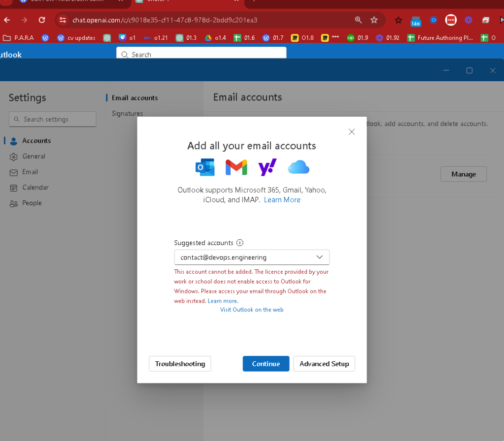Screen dimensions: 504x441
Task: Click the Yahoo logo in the dialog
Action: (268, 167)
